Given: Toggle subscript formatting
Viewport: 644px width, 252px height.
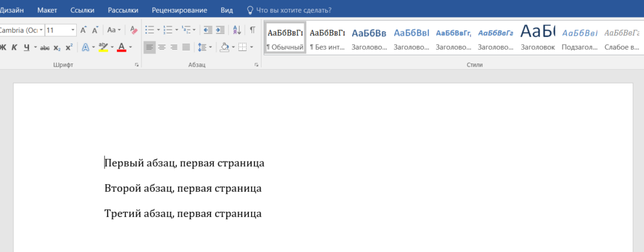Looking at the screenshot, I should pyautogui.click(x=57, y=48).
